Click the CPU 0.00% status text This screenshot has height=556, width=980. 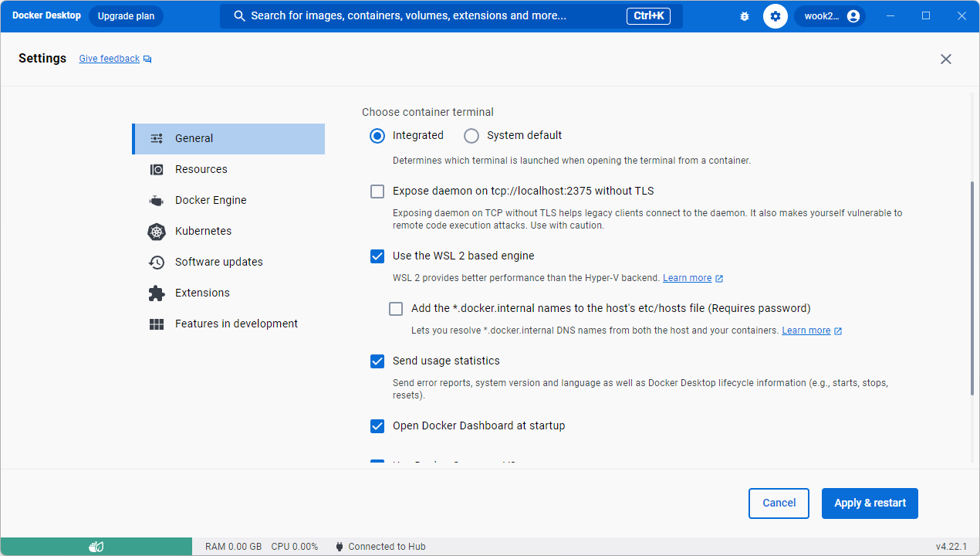(294, 547)
